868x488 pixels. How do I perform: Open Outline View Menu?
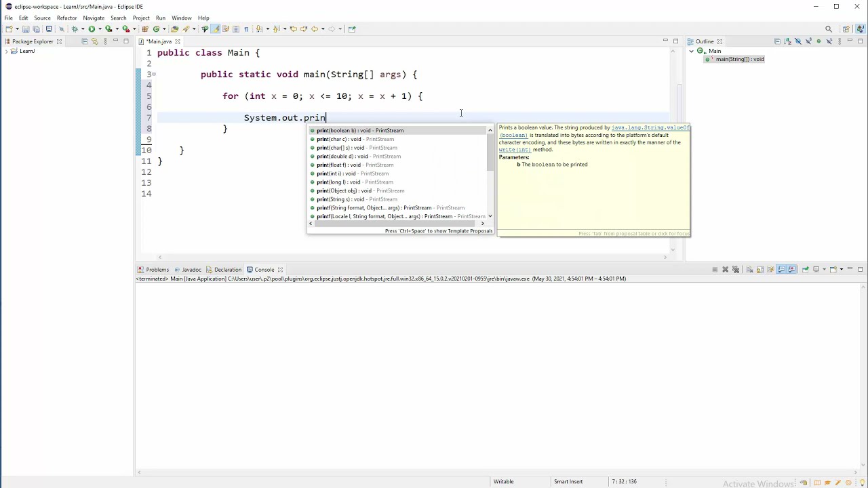(840, 41)
